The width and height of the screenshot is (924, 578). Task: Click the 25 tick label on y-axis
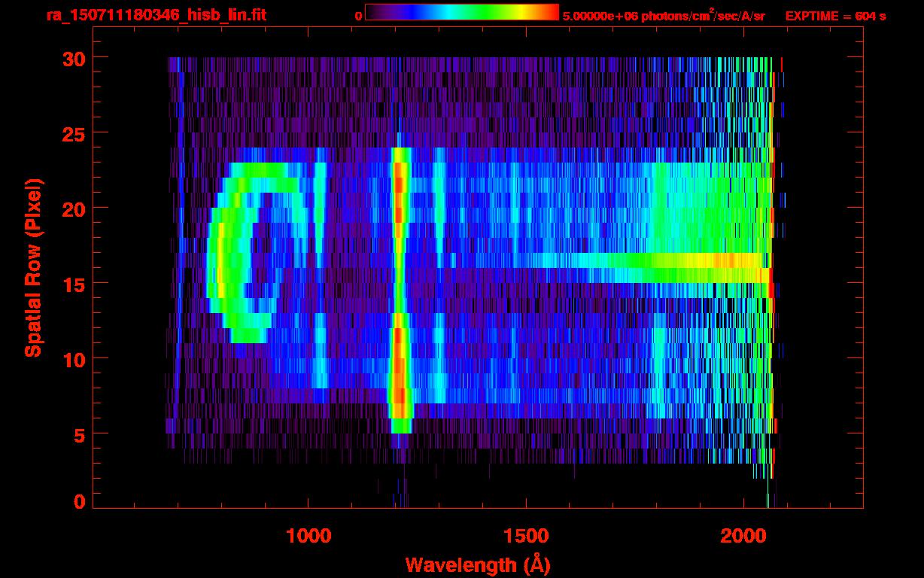(73, 133)
